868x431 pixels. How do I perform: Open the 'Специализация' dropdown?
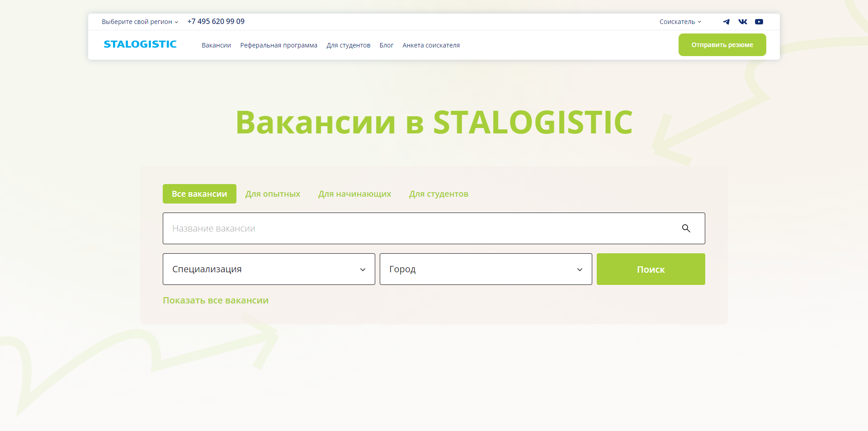point(269,269)
